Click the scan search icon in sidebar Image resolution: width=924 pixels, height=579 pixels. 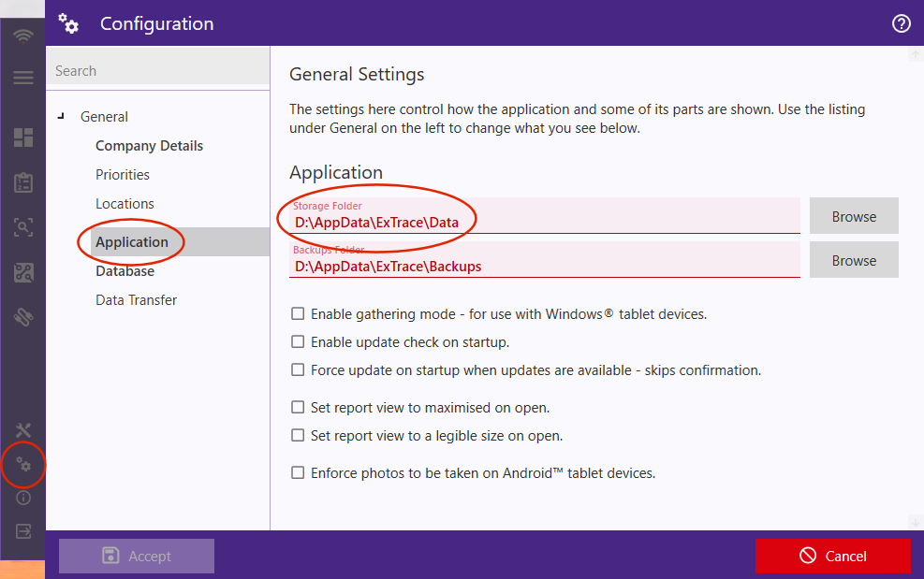[23, 227]
